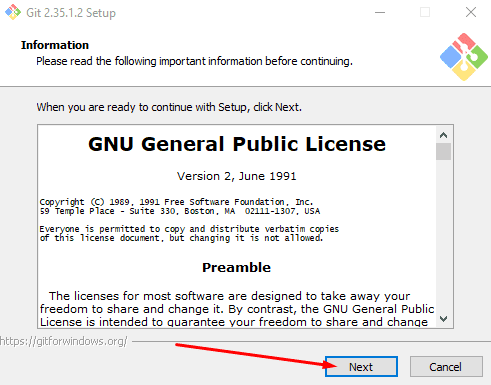Screen dimensions: 491x385
Task: Click the Cancel button
Action: (x=446, y=367)
